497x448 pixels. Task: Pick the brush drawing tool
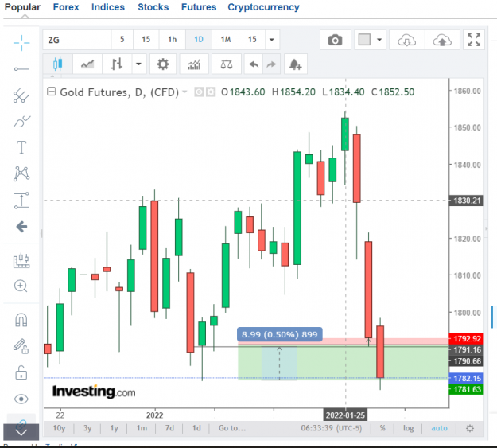21,122
